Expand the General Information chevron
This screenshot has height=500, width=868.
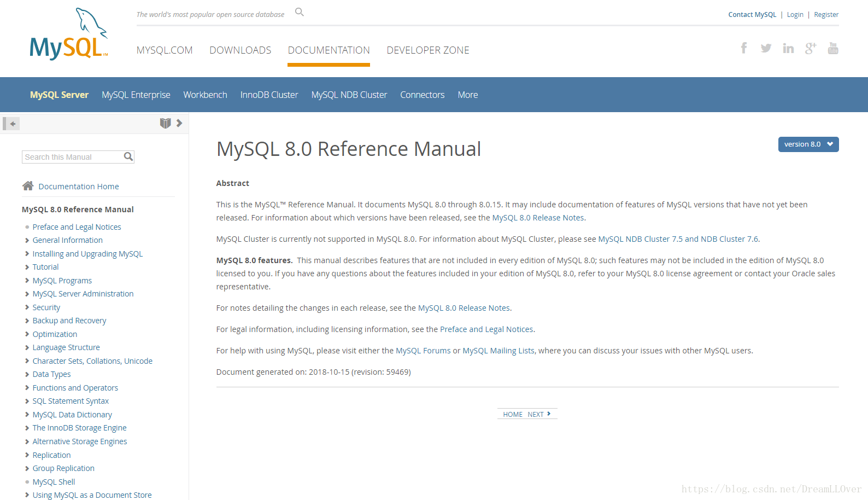coord(27,240)
